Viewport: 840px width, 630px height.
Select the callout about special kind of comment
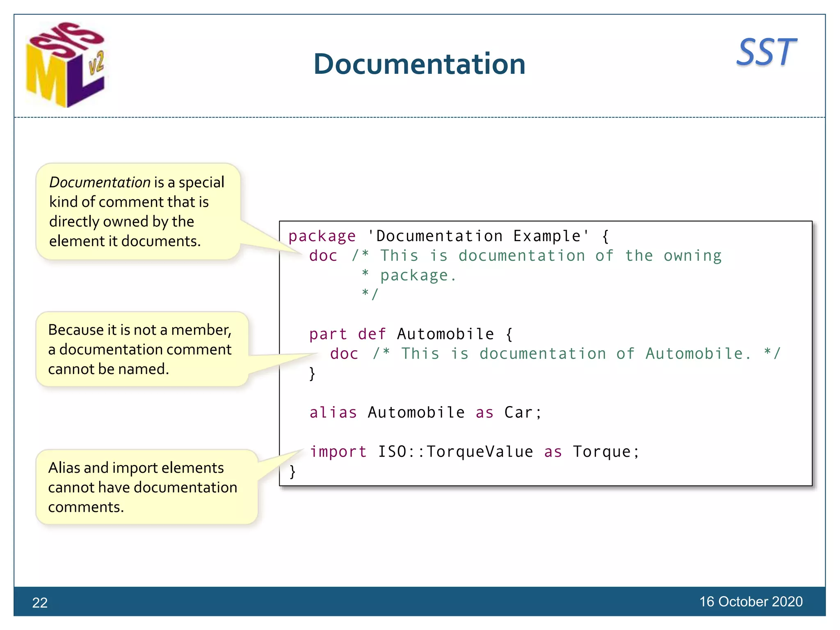pyautogui.click(x=137, y=211)
